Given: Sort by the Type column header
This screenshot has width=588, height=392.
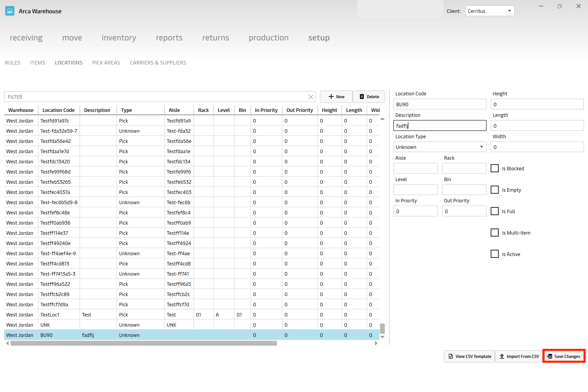Looking at the screenshot, I should point(140,110).
